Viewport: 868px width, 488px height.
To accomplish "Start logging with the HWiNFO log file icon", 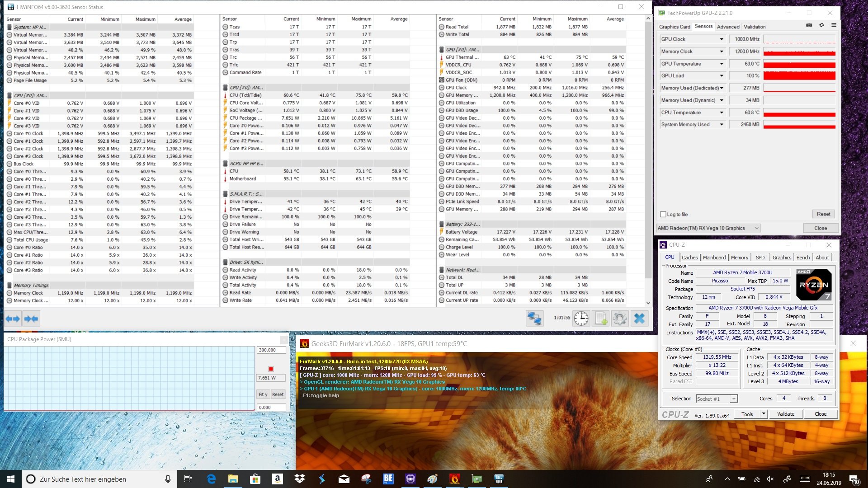I will tap(601, 319).
